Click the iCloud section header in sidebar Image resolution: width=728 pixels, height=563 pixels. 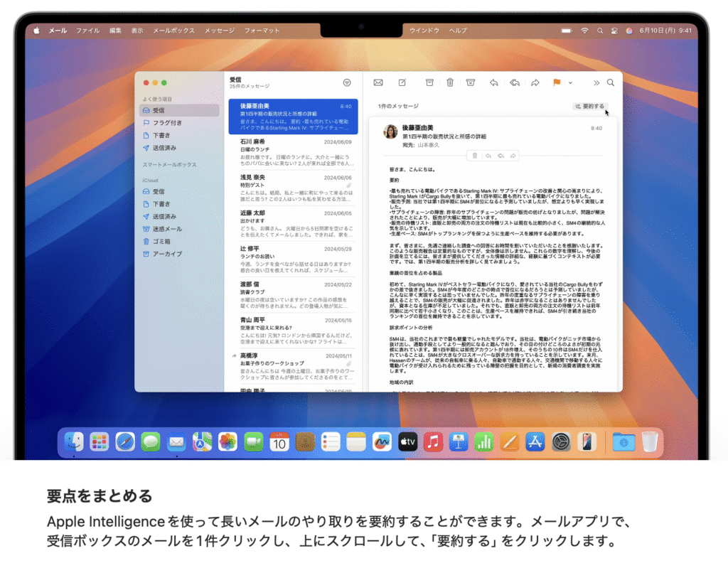[x=150, y=180]
